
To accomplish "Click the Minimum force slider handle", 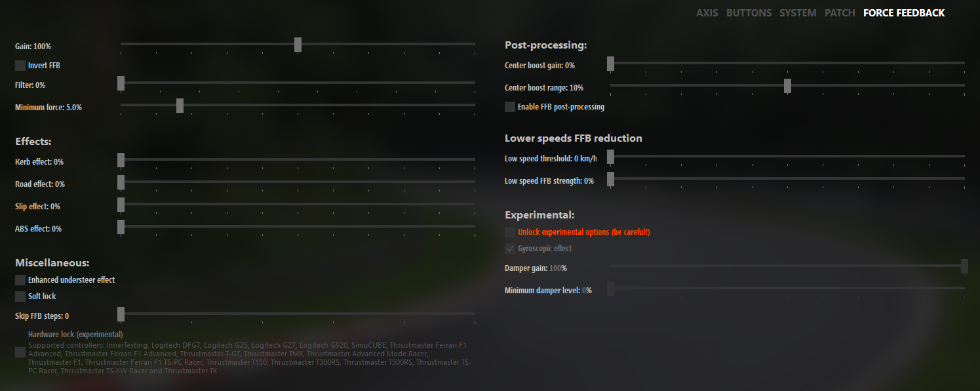I will click(x=180, y=105).
